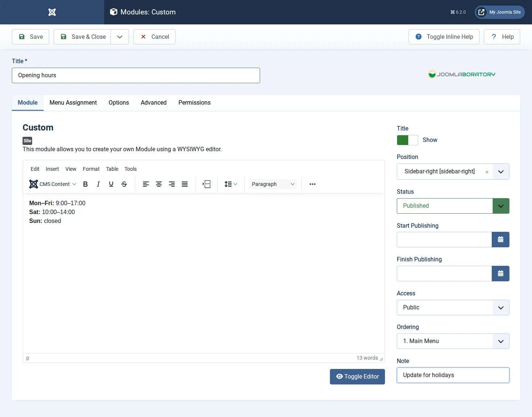This screenshot has width=532, height=417.
Task: Switch to the Options tab
Action: [119, 103]
